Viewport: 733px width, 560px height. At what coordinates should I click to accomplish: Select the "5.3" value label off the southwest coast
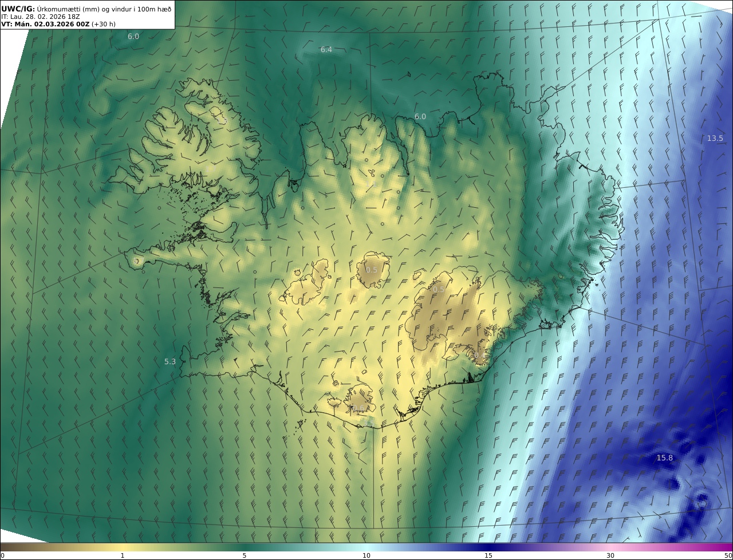click(170, 361)
